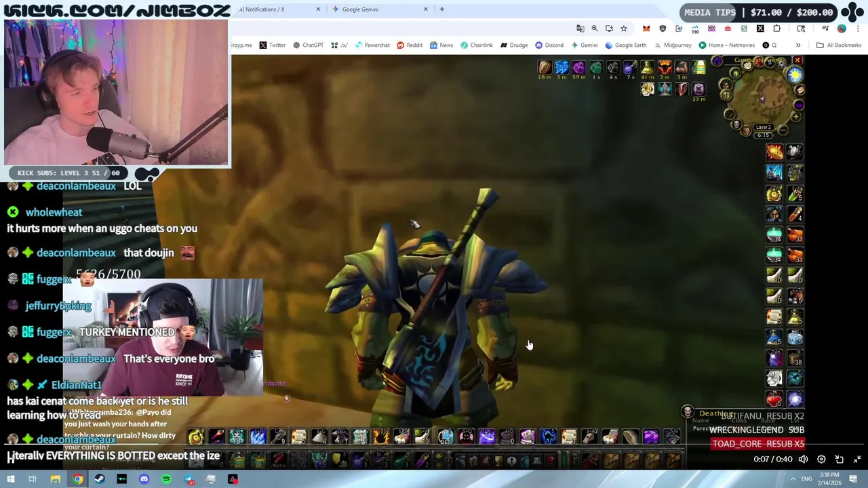The width and height of the screenshot is (868, 488).
Task: Toggle fullscreen for the video
Action: coord(857,460)
